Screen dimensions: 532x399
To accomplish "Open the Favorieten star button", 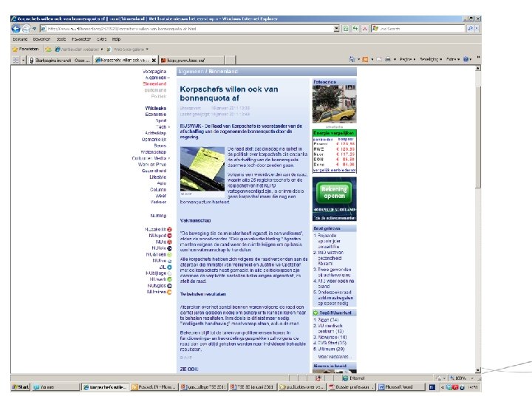I will 25,50.
